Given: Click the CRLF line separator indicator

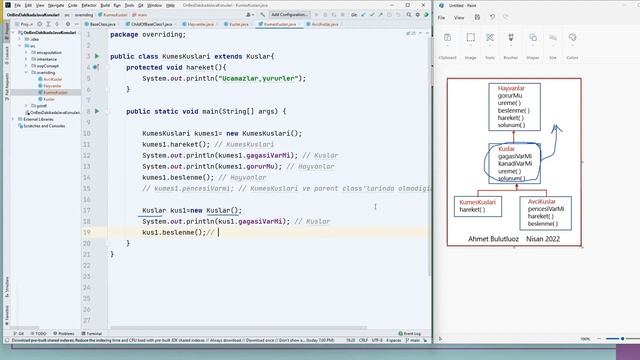Looking at the screenshot, I should point(363,340).
